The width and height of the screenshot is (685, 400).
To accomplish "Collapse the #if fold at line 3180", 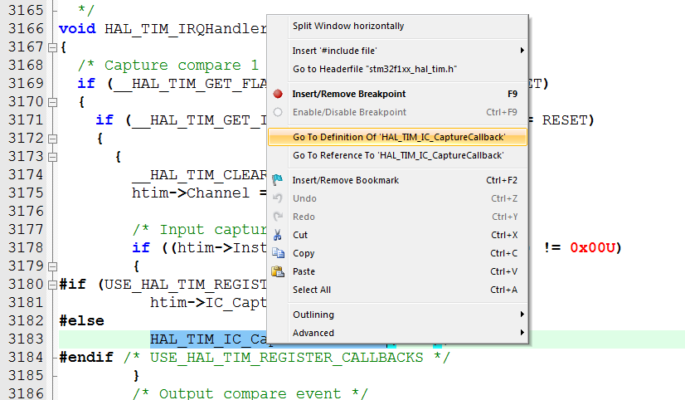I will (51, 284).
